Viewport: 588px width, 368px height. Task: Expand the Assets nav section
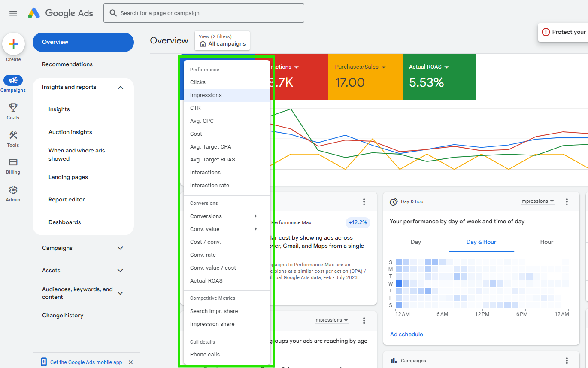coord(121,271)
